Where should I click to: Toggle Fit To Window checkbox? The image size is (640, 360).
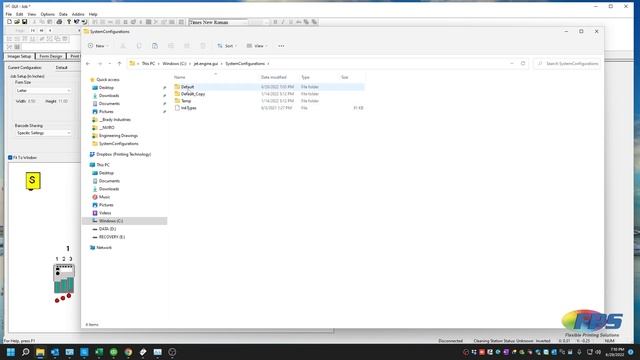(10, 158)
